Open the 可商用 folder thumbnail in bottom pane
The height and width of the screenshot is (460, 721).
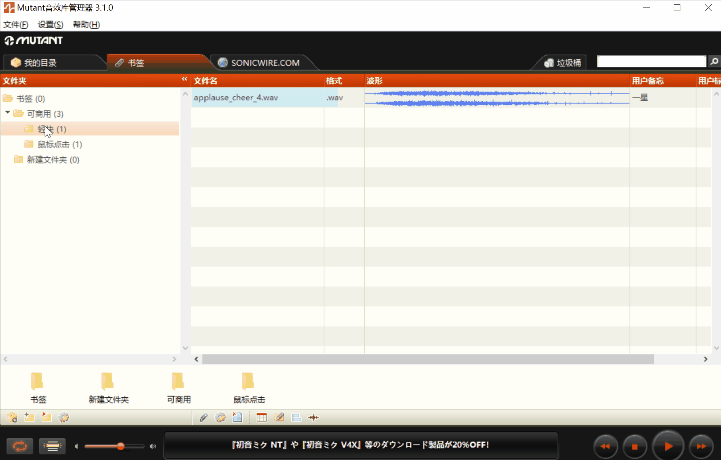pos(178,388)
